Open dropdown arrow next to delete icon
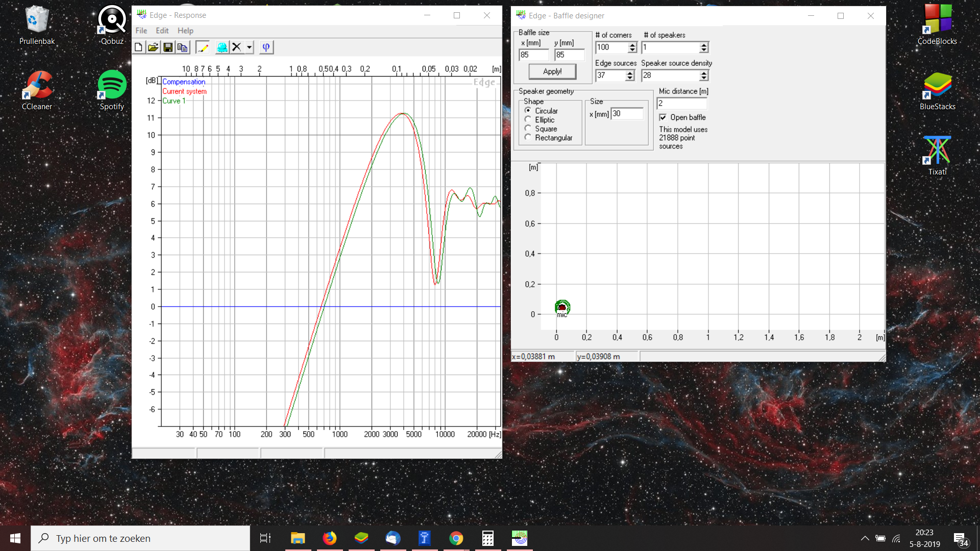This screenshot has height=551, width=980. (249, 47)
